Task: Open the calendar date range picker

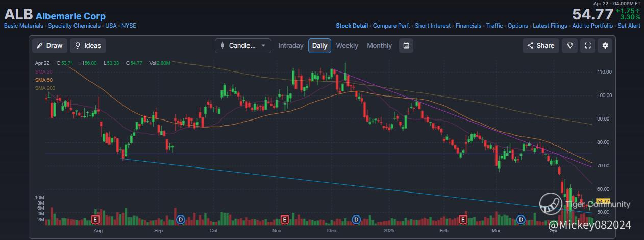Action: 406,45
